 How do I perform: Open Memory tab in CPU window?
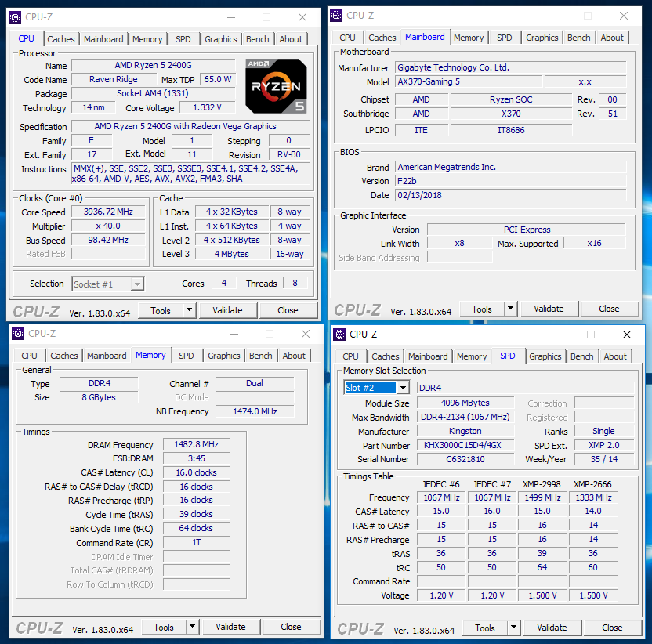click(x=147, y=39)
